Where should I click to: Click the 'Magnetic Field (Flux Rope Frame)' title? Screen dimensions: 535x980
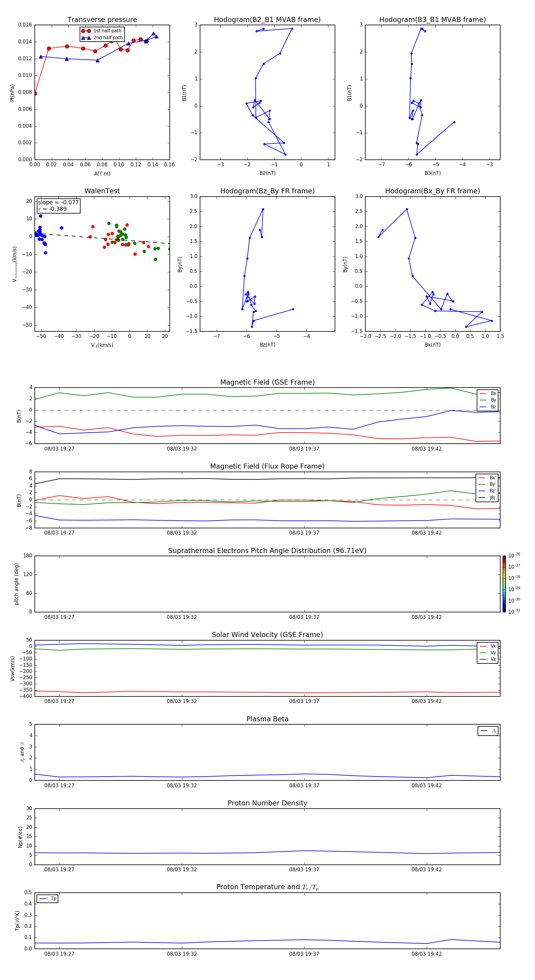267,467
